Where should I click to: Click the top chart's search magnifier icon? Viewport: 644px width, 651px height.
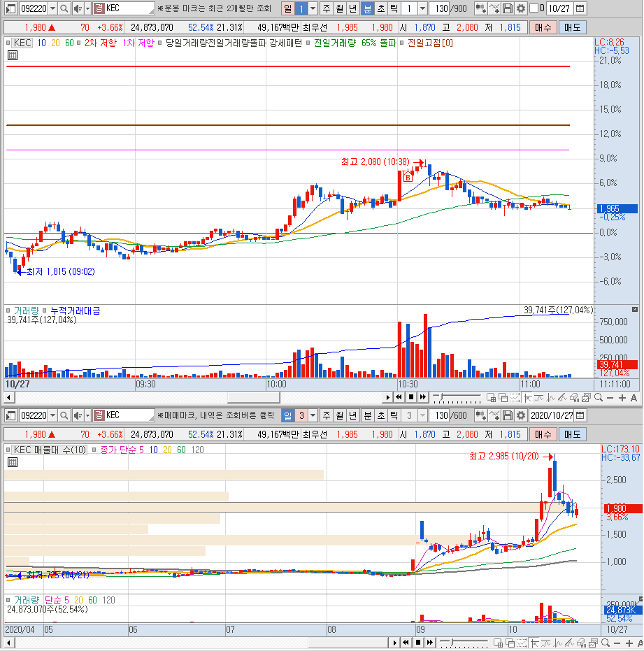point(64,8)
